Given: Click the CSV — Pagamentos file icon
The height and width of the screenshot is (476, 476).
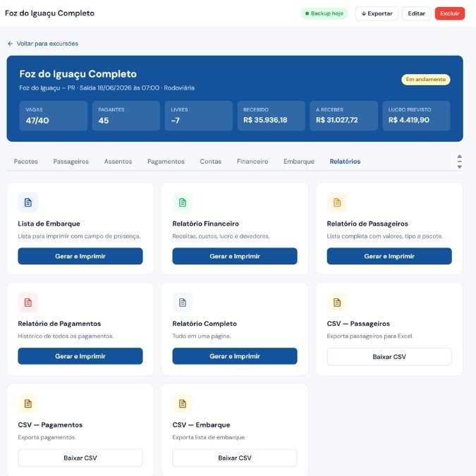Looking at the screenshot, I should click(28, 403).
